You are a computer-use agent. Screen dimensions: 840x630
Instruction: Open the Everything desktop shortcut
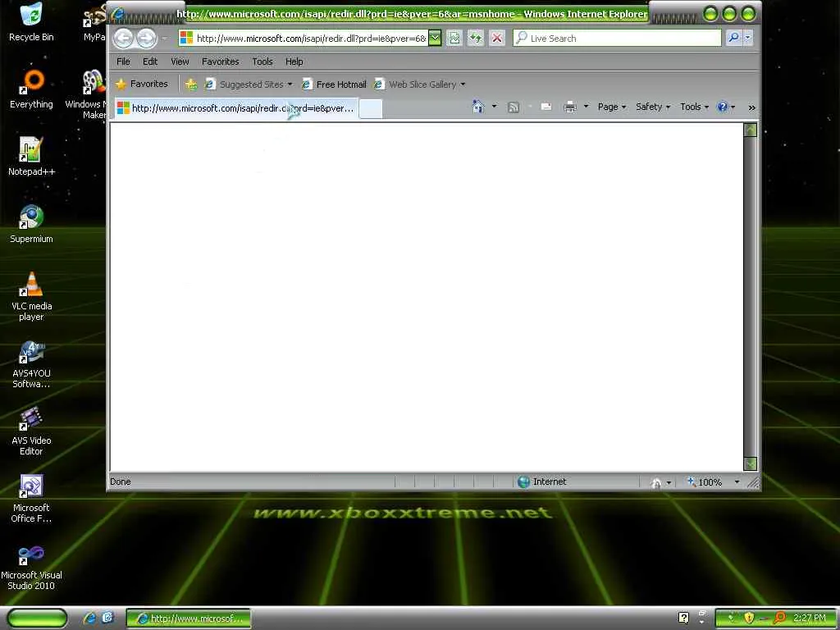point(31,89)
